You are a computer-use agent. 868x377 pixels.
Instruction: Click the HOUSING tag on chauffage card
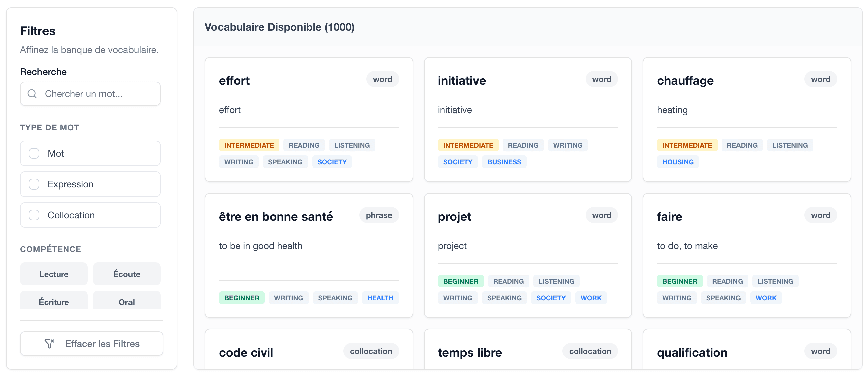tap(678, 162)
